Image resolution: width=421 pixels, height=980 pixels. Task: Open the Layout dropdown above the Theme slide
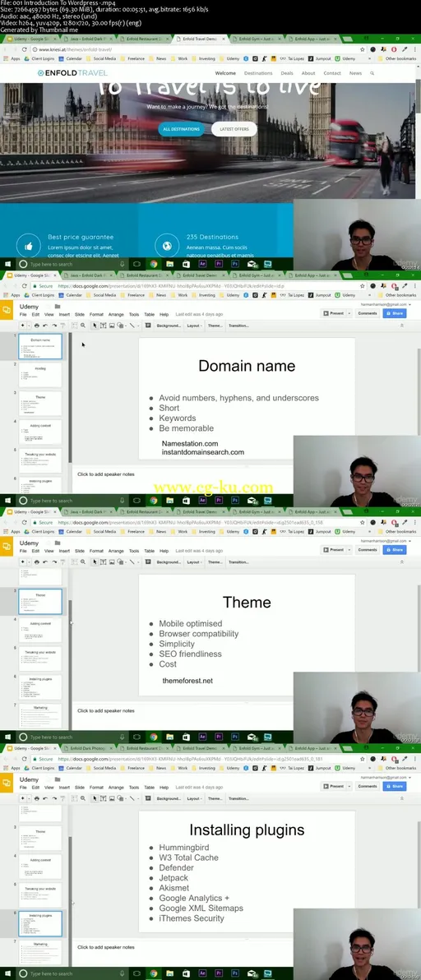coord(194,562)
